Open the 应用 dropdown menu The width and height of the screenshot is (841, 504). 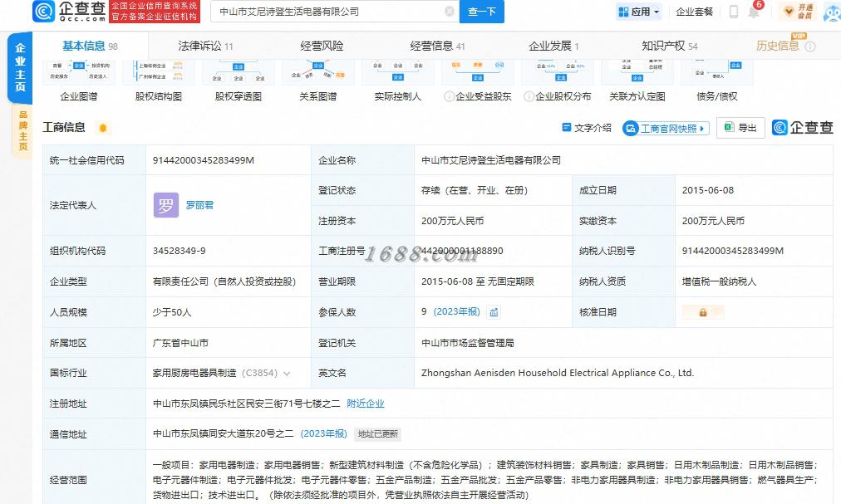(x=639, y=12)
